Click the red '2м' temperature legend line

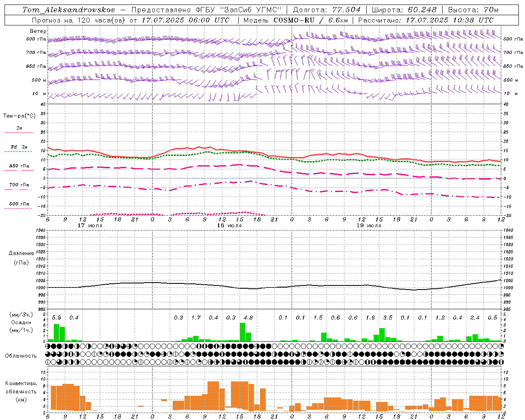point(19,132)
